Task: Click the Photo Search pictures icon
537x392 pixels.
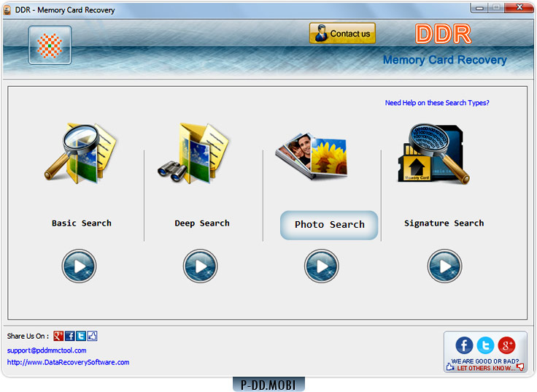Action: click(312, 156)
